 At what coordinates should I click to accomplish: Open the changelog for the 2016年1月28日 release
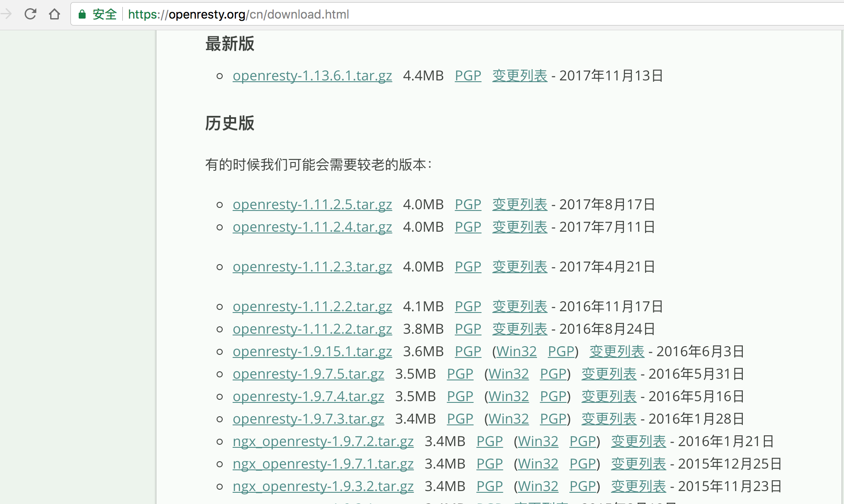(x=609, y=419)
